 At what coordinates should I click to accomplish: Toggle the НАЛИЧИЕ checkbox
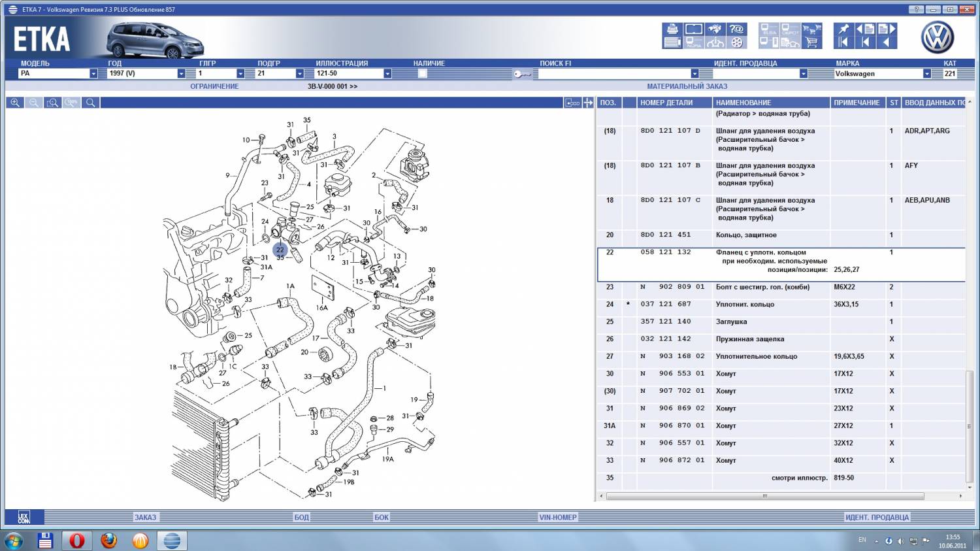(x=422, y=74)
